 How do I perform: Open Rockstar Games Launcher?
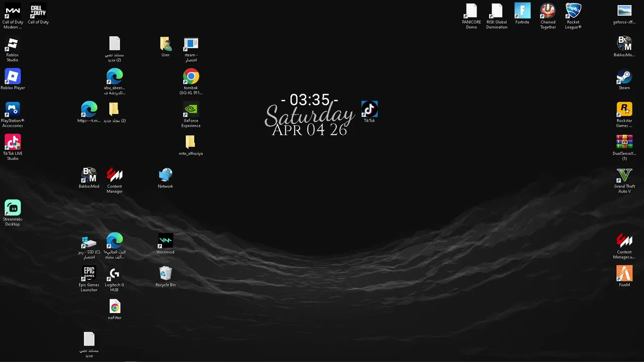[x=624, y=115]
